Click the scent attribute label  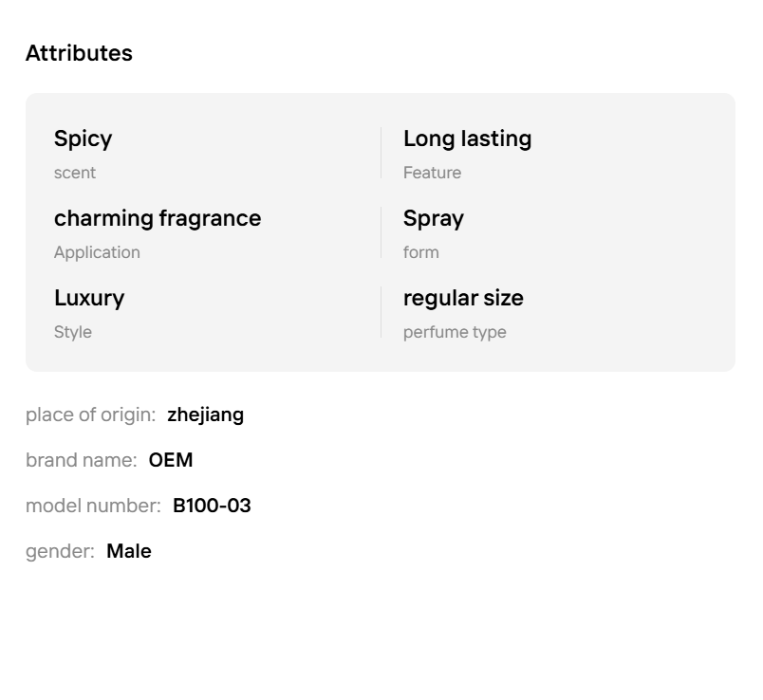75,173
